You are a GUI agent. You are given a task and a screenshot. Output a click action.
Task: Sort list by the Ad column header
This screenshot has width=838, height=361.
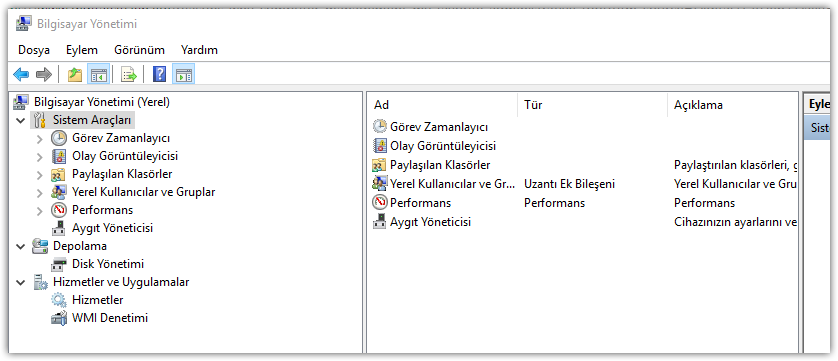pyautogui.click(x=443, y=105)
